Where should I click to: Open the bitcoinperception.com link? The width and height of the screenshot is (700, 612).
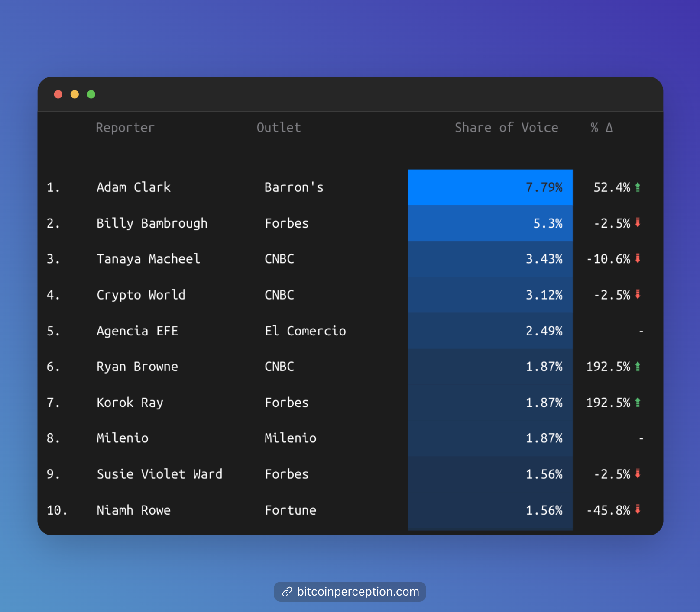tap(358, 592)
